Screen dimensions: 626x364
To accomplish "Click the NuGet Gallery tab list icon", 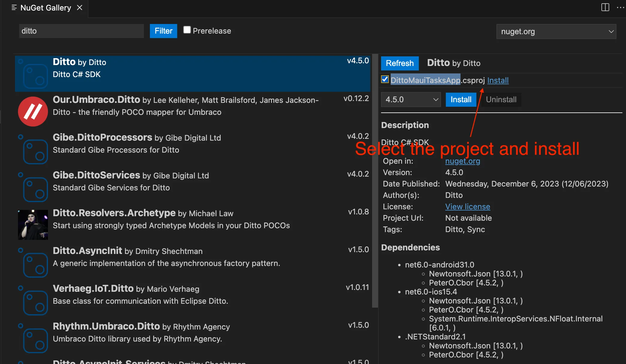I will tap(14, 7).
